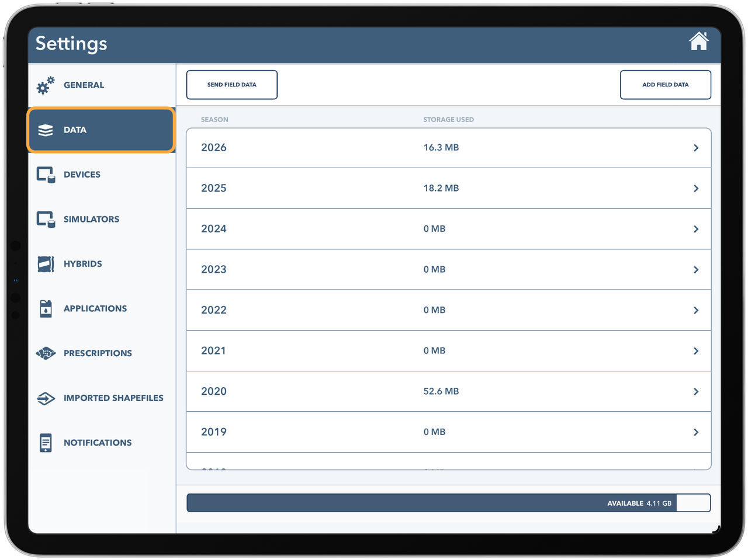Screen dimensions: 748x560
Task: Click the 16.3 MB storage value
Action: coord(441,148)
